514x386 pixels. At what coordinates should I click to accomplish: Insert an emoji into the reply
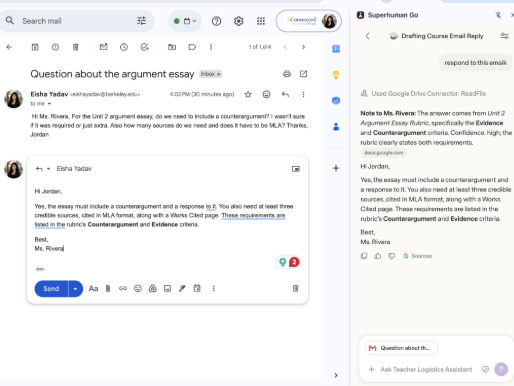pyautogui.click(x=138, y=288)
